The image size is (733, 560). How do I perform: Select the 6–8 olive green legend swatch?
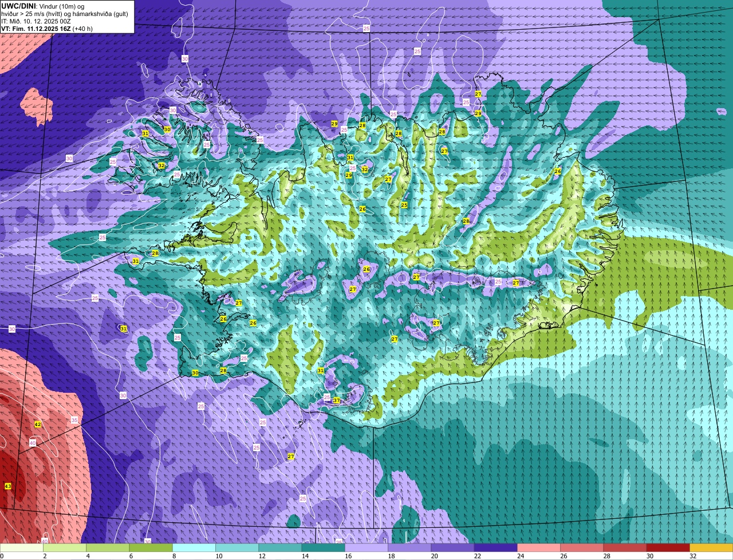(x=151, y=547)
